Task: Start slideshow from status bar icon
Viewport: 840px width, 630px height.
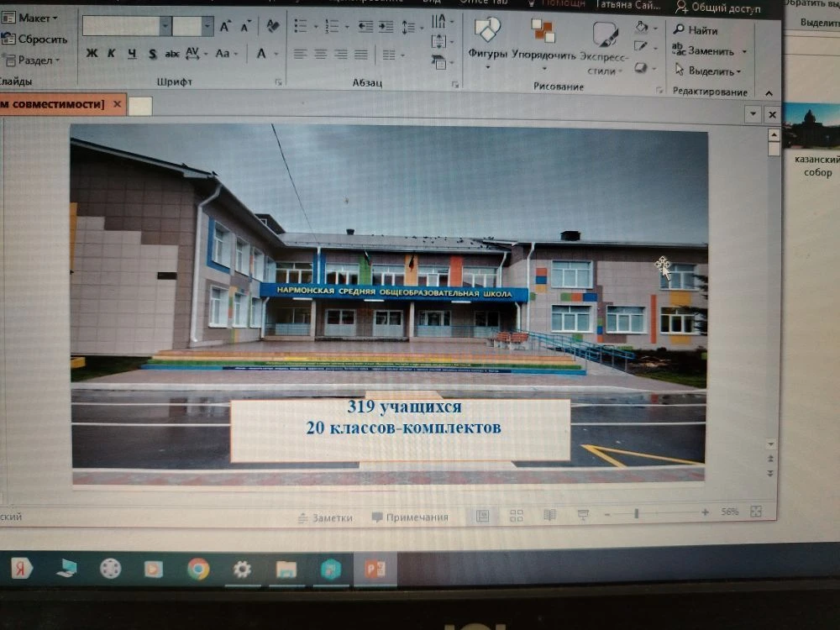Action: point(583,516)
